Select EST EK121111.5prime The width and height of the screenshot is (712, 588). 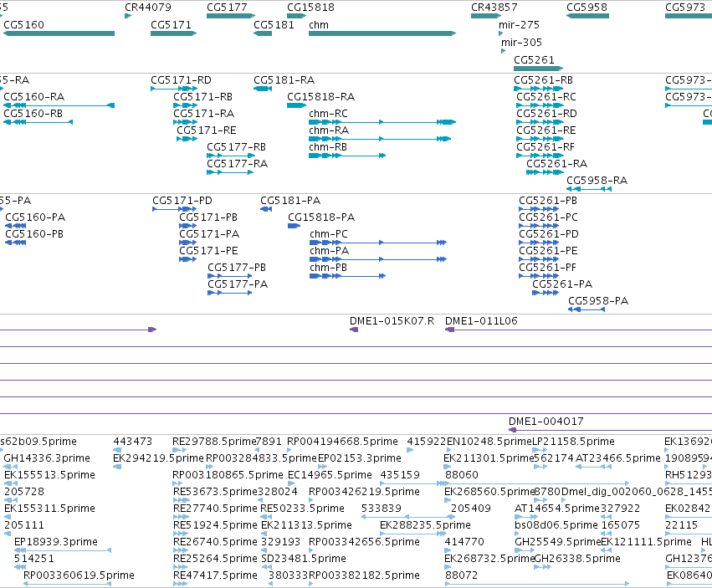point(646,542)
